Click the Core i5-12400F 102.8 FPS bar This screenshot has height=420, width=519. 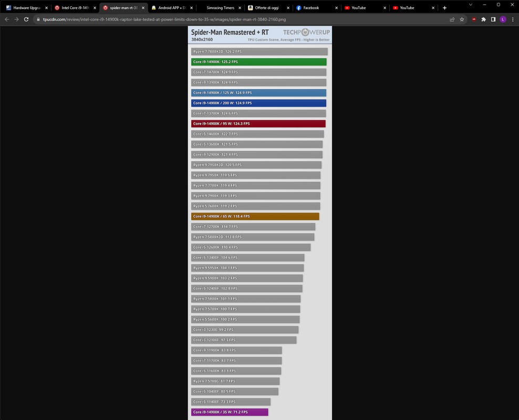coord(246,288)
